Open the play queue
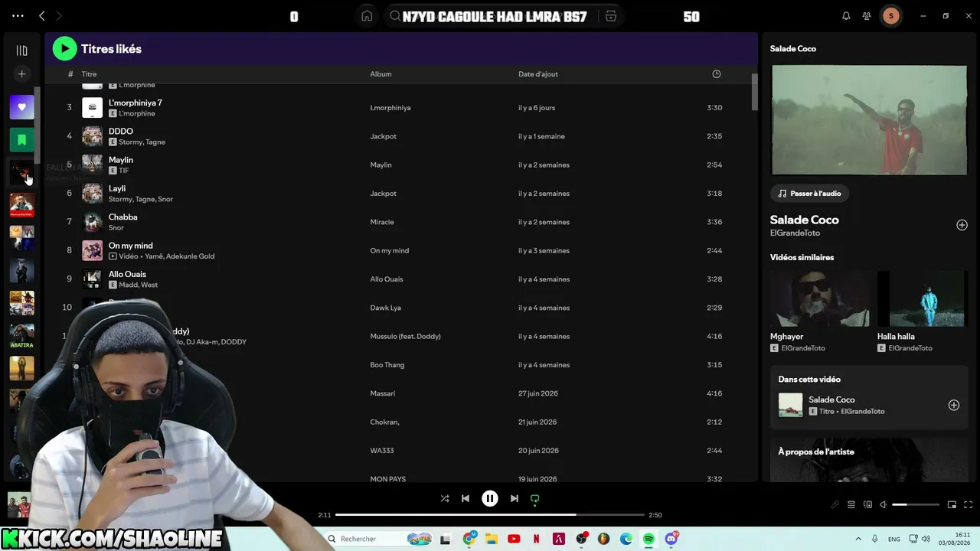This screenshot has height=551, width=980. click(x=851, y=504)
